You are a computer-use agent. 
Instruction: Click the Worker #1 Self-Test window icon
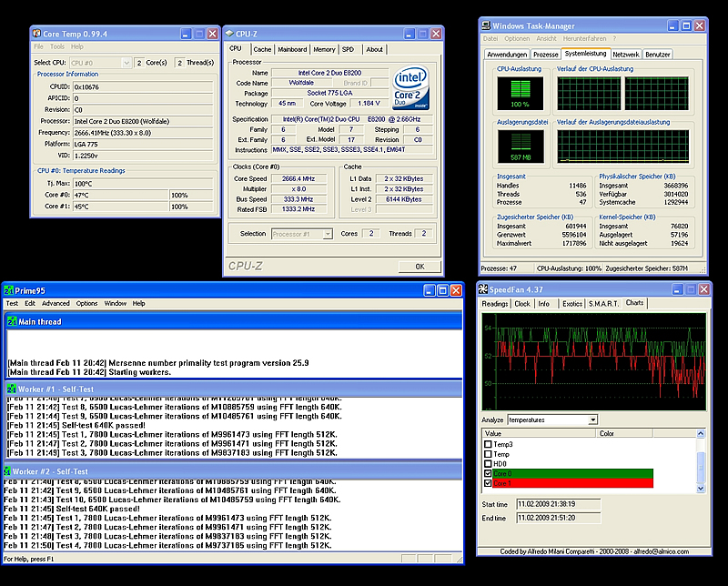pos(12,389)
